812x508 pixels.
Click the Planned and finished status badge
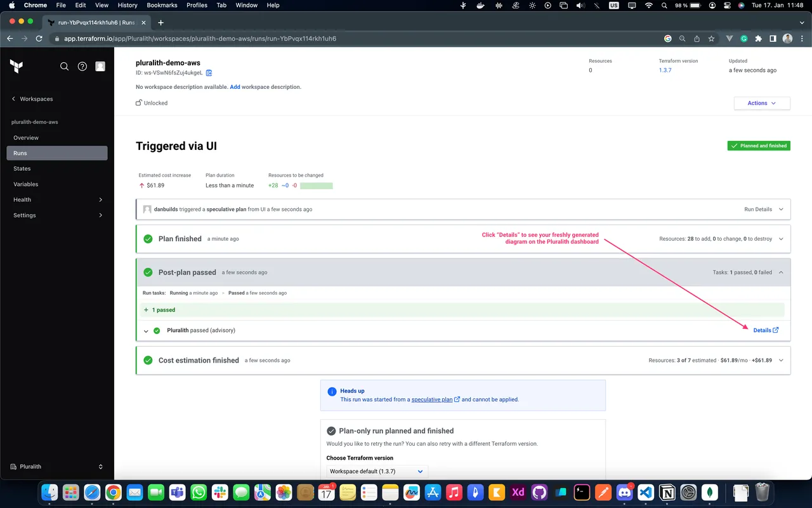pos(759,145)
